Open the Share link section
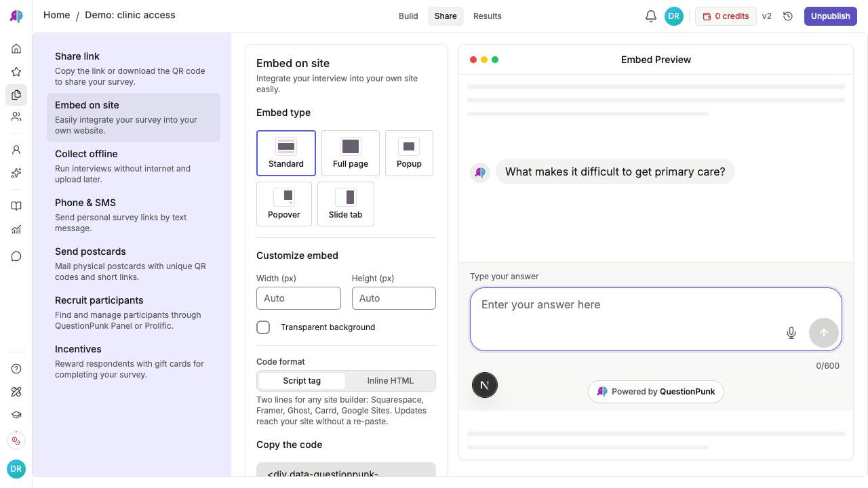The height and width of the screenshot is (488, 868). pos(134,68)
